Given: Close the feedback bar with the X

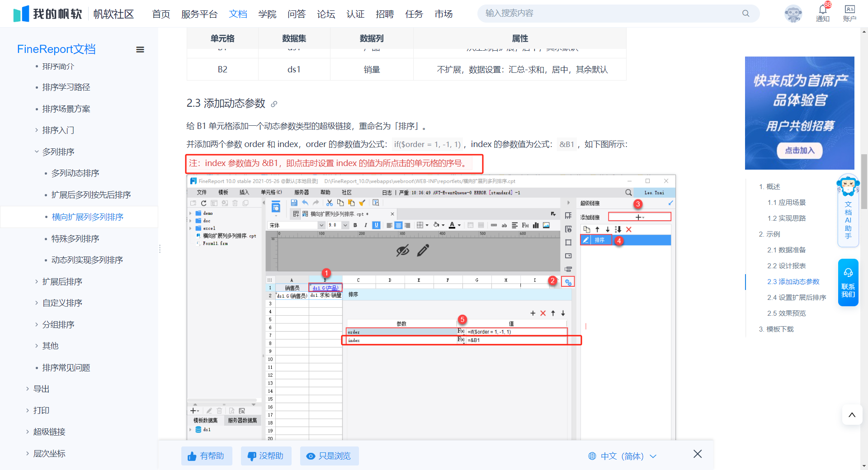Looking at the screenshot, I should (x=698, y=454).
